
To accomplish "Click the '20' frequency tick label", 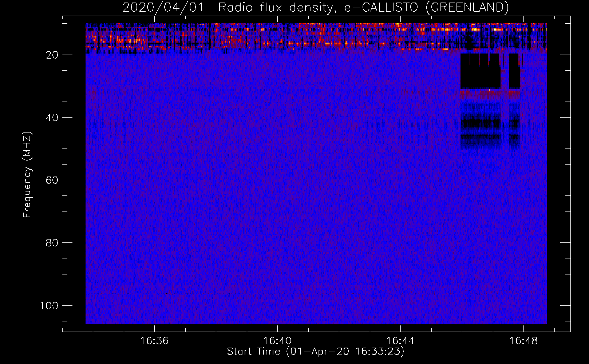I will (x=52, y=55).
